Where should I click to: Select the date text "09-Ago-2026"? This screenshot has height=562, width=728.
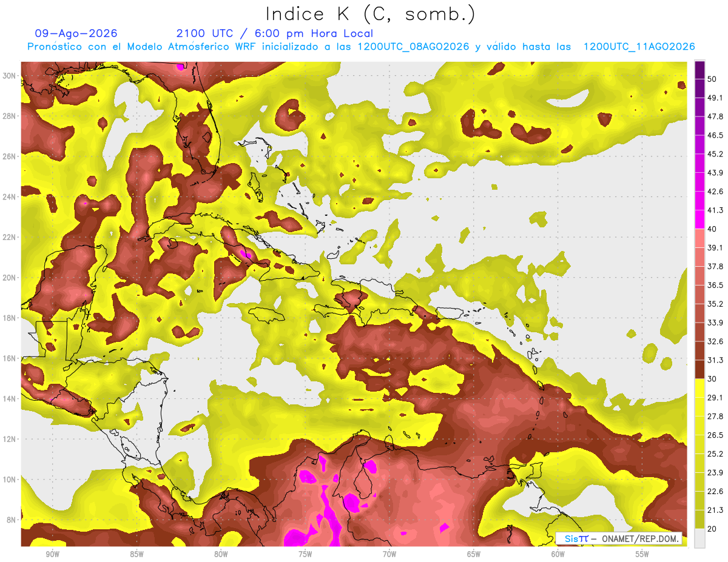tap(76, 33)
